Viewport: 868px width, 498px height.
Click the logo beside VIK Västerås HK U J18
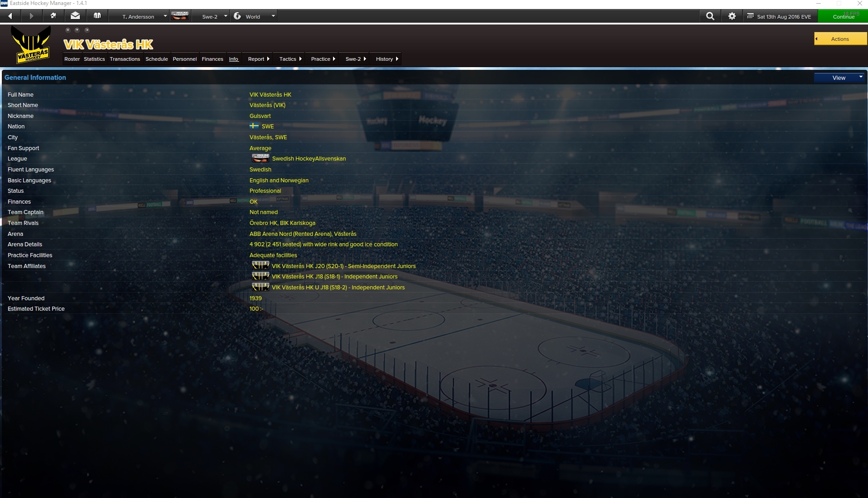(260, 287)
